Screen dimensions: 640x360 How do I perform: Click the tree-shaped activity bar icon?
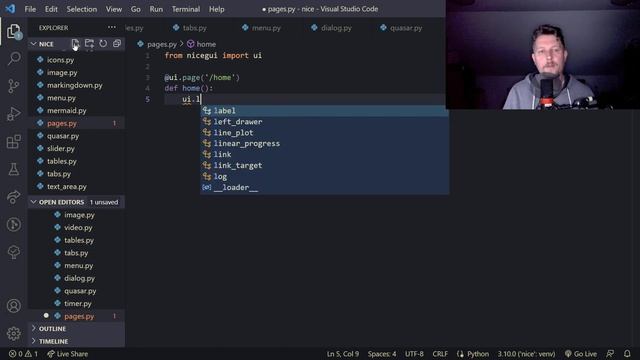pos(13,252)
